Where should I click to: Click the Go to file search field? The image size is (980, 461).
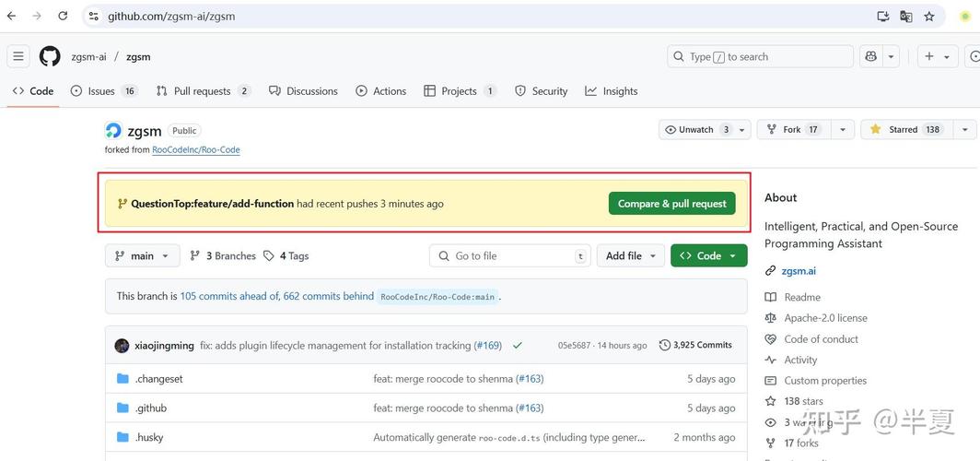(x=510, y=255)
